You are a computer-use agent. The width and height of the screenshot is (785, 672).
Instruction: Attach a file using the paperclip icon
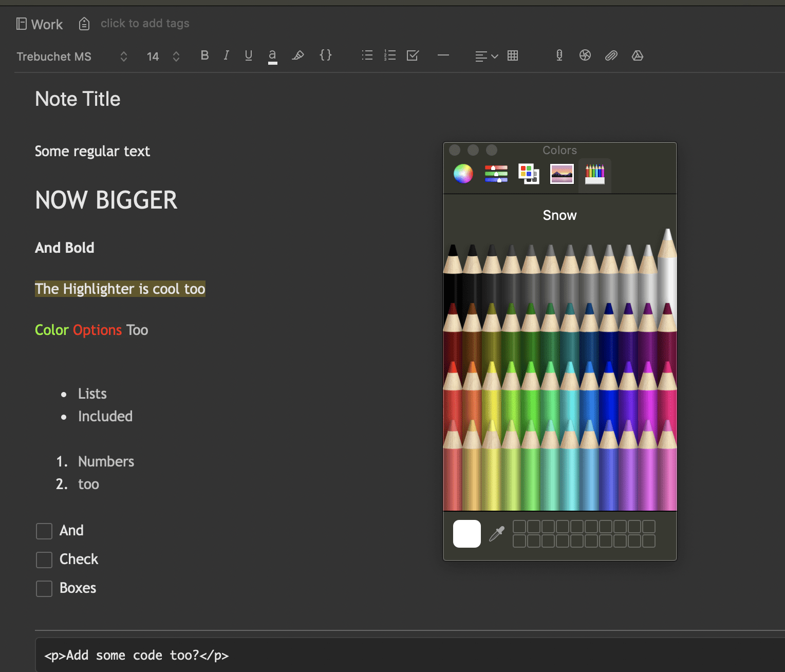(611, 55)
